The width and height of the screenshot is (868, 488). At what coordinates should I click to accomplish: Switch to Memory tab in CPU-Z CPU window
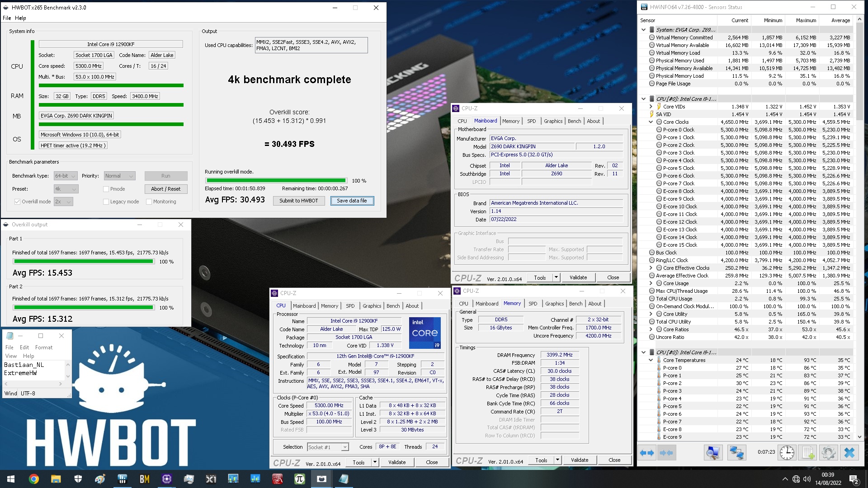pyautogui.click(x=330, y=306)
